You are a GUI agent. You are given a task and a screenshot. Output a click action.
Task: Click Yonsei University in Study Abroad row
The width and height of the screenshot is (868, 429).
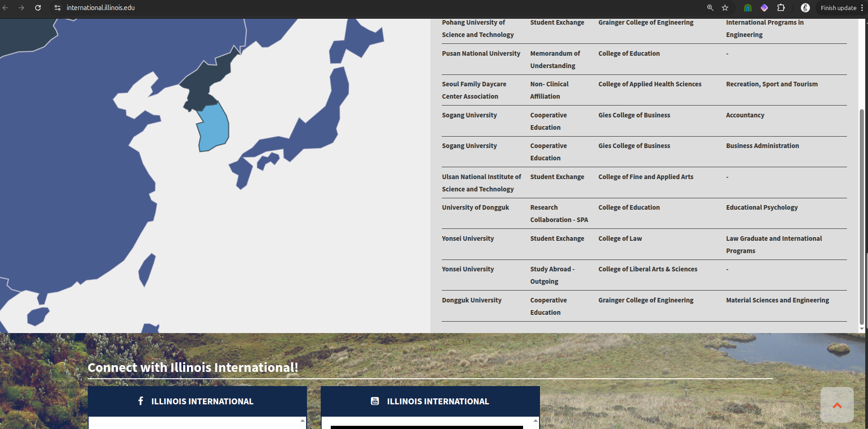pyautogui.click(x=468, y=269)
